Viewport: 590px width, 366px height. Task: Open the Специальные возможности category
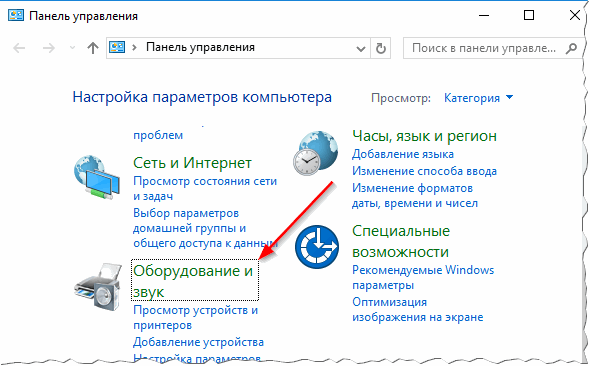[401, 241]
